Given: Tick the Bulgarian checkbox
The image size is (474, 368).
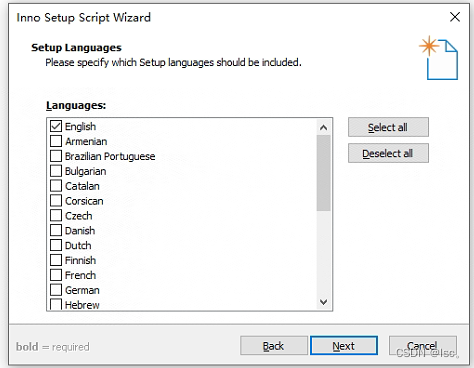Looking at the screenshot, I should tap(56, 171).
